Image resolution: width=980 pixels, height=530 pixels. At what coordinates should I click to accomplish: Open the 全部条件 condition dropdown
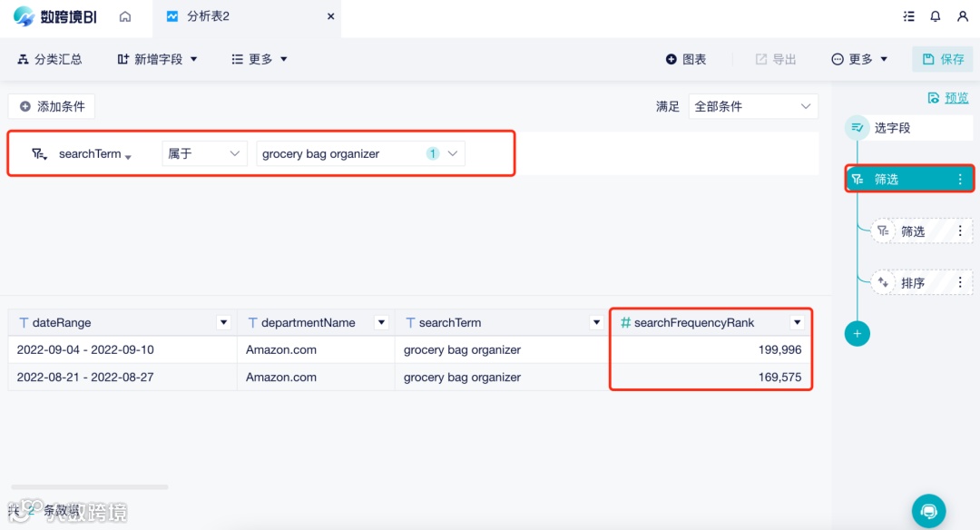752,106
